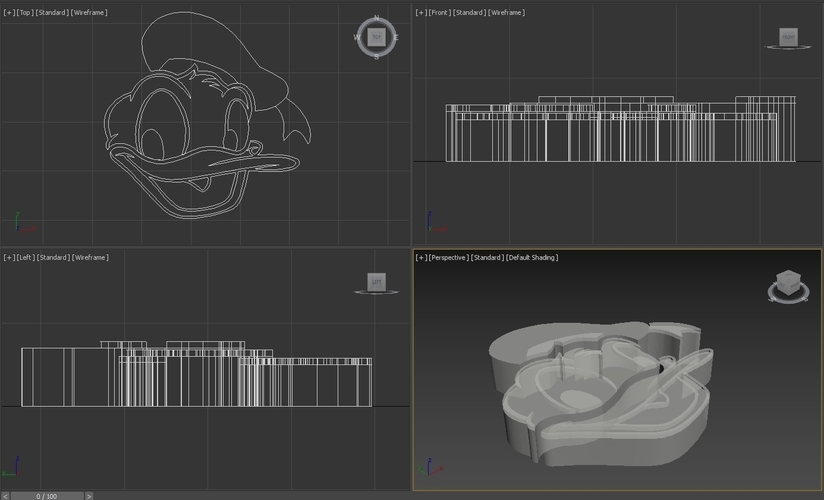The height and width of the screenshot is (500, 824).
Task: Step to next frame with > arrow
Action: tap(89, 496)
